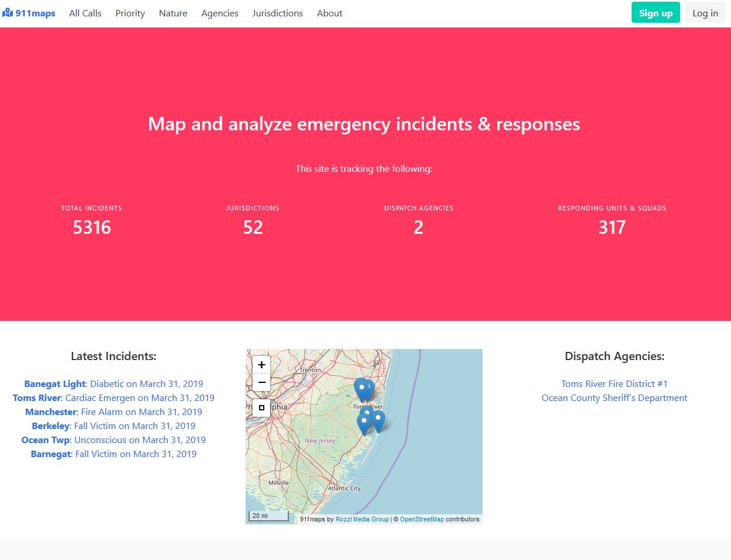731x560 pixels.
Task: Zoom out on the incident map
Action: [x=261, y=382]
